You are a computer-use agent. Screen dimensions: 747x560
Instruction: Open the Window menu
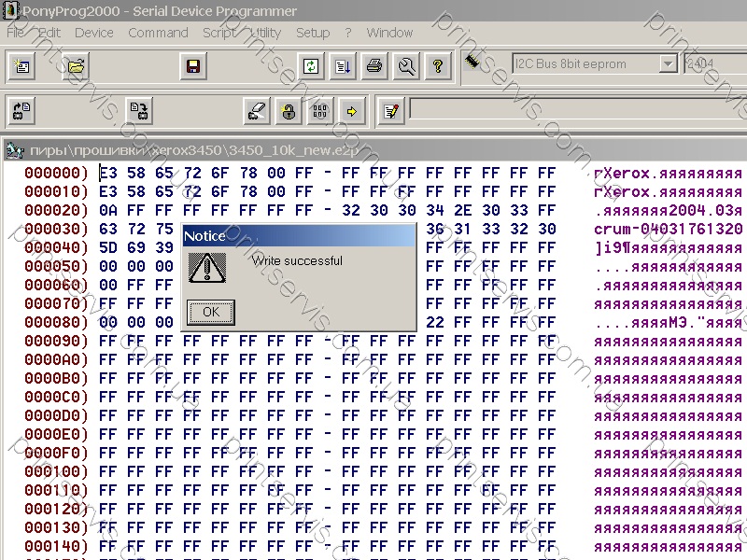pos(389,33)
